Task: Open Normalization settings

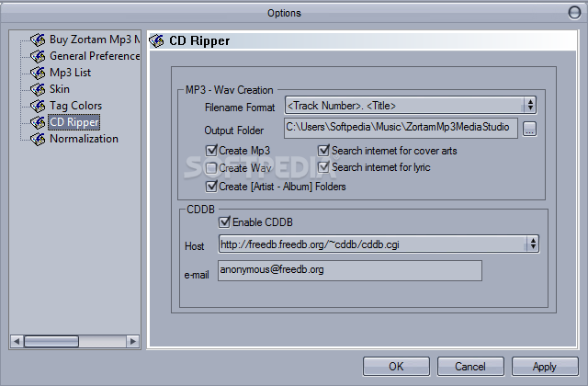Action: click(84, 139)
